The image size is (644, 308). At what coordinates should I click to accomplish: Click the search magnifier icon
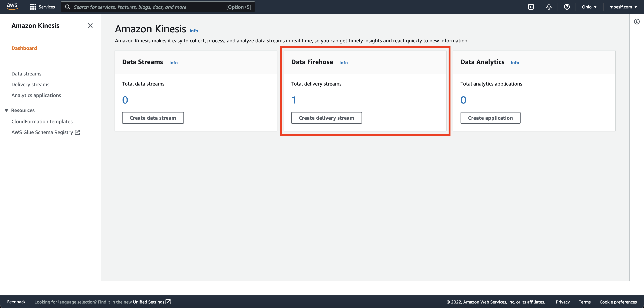pos(68,7)
